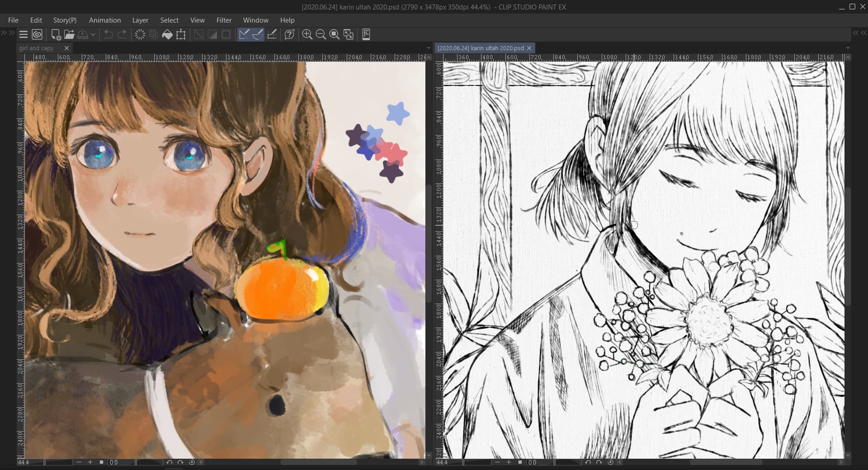Click left canvas zoom slider
Viewport: 868px width, 470px height.
(59, 462)
